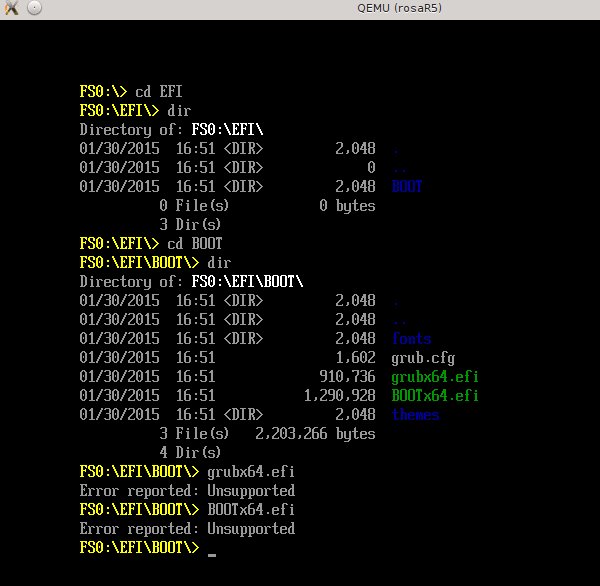Screen dimensions: 600x586
Task: Click the first 'Error reported: Unsupported' line
Action: coord(187,491)
